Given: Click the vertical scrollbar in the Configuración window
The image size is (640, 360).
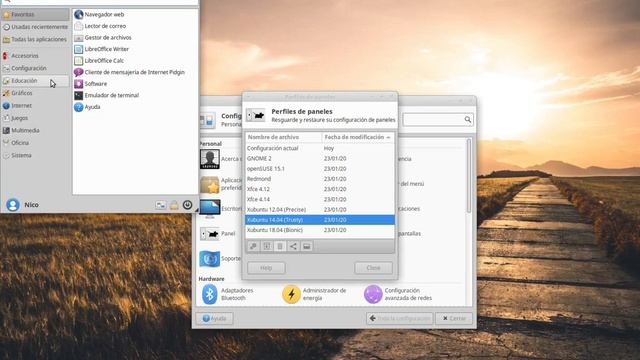Looking at the screenshot, I should 469,176.
